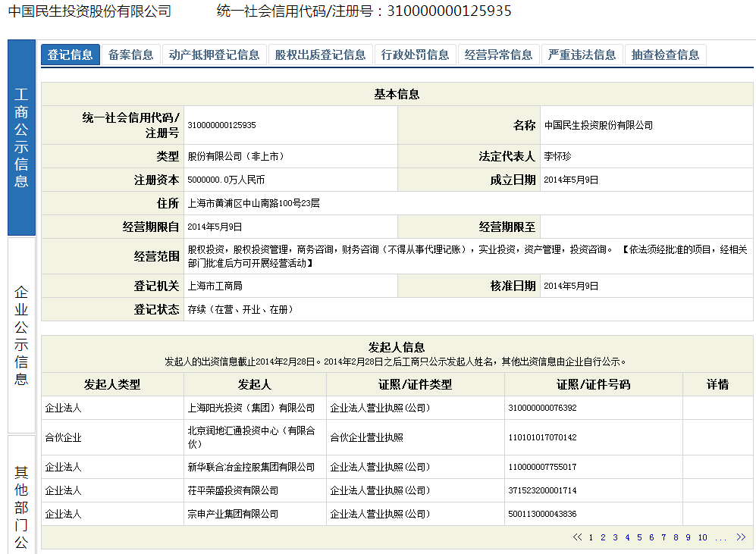Viewport: 756px width, 554px height.
Task: Select the 工商公示信息 side tab
Action: [21, 138]
